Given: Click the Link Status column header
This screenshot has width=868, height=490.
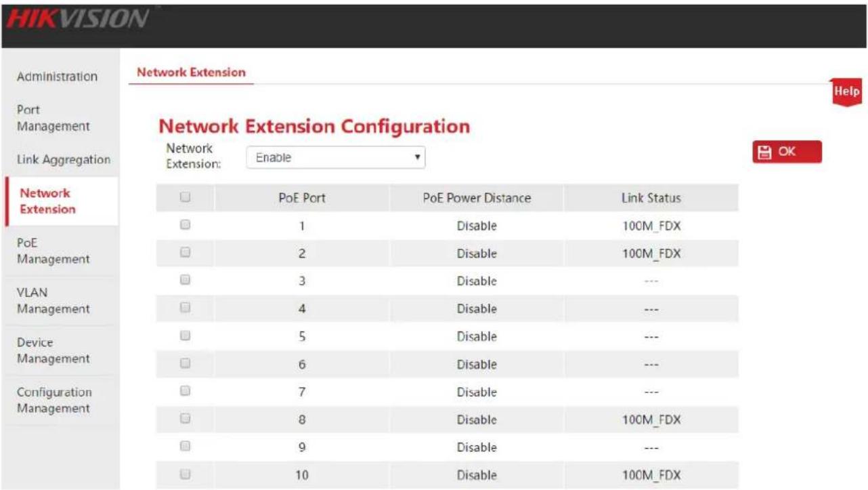Looking at the screenshot, I should pyautogui.click(x=651, y=199).
